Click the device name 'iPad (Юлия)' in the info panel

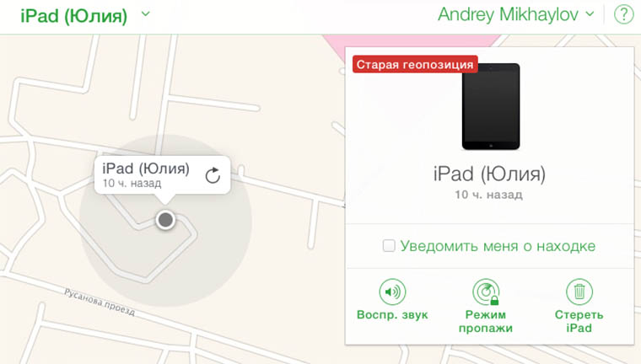[489, 174]
